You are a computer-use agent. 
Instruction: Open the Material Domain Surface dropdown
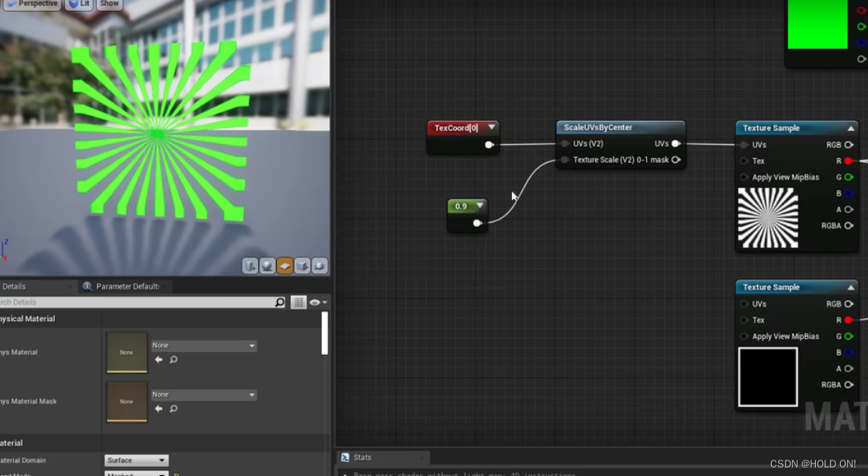(x=136, y=460)
